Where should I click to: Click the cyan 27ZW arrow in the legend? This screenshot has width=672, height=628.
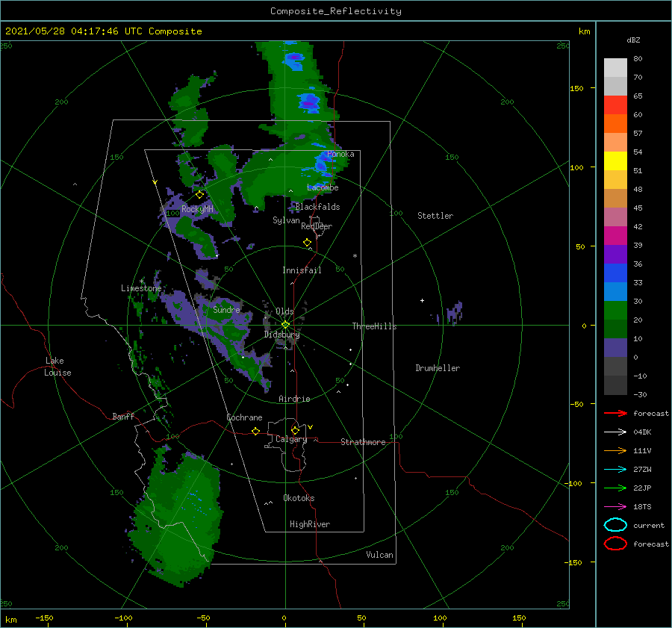coord(615,470)
